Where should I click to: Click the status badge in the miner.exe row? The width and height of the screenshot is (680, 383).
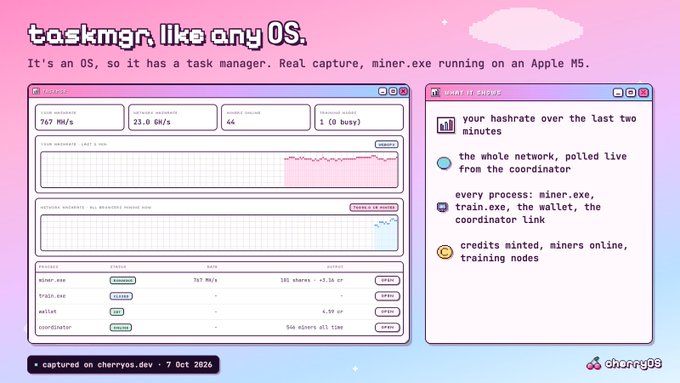coord(123,280)
